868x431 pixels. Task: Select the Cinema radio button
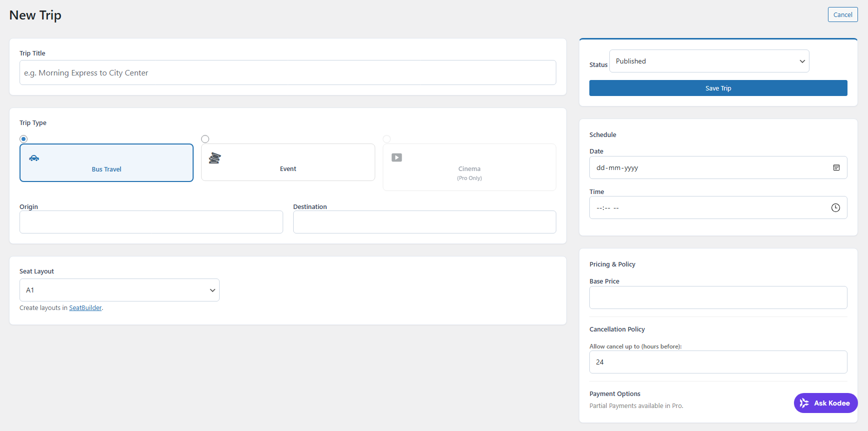click(387, 139)
